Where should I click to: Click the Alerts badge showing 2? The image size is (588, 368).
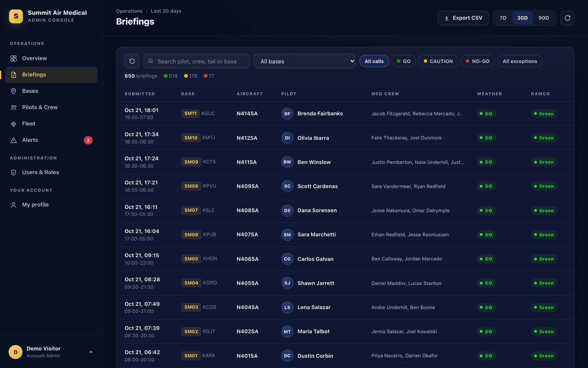coord(88,140)
